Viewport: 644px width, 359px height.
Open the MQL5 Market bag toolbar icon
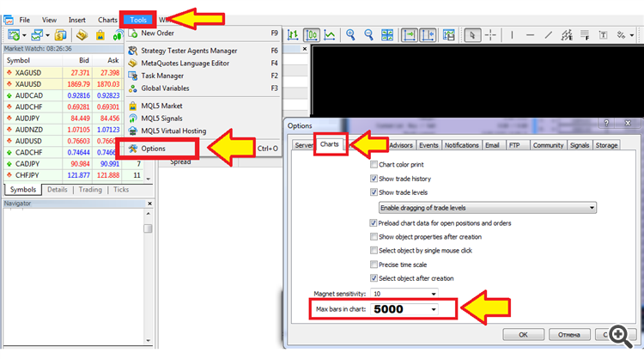(100, 35)
